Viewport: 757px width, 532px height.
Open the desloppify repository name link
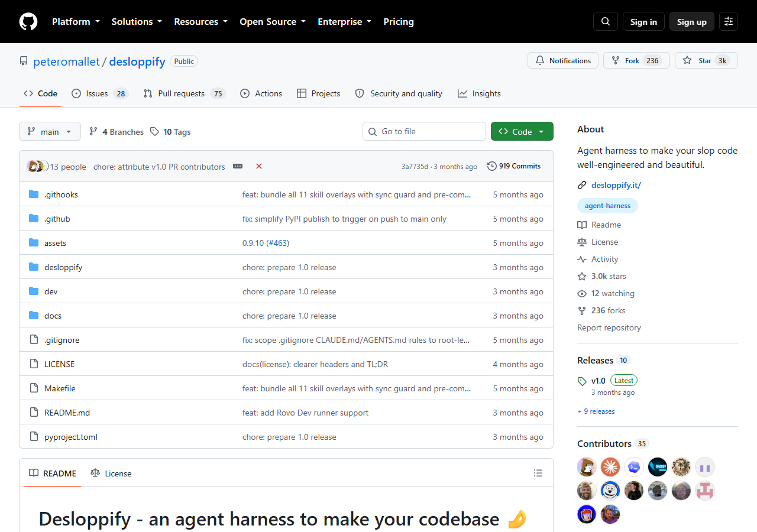[137, 61]
